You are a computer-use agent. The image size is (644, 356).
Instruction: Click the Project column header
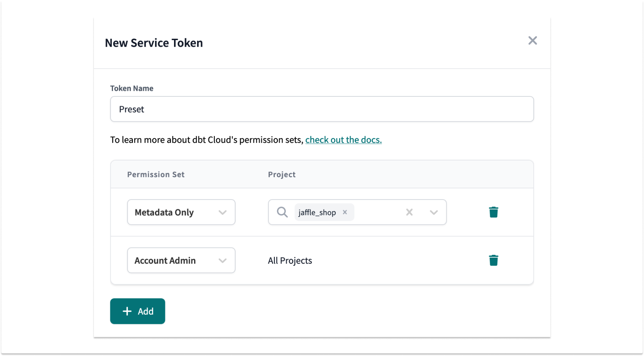pyautogui.click(x=282, y=174)
